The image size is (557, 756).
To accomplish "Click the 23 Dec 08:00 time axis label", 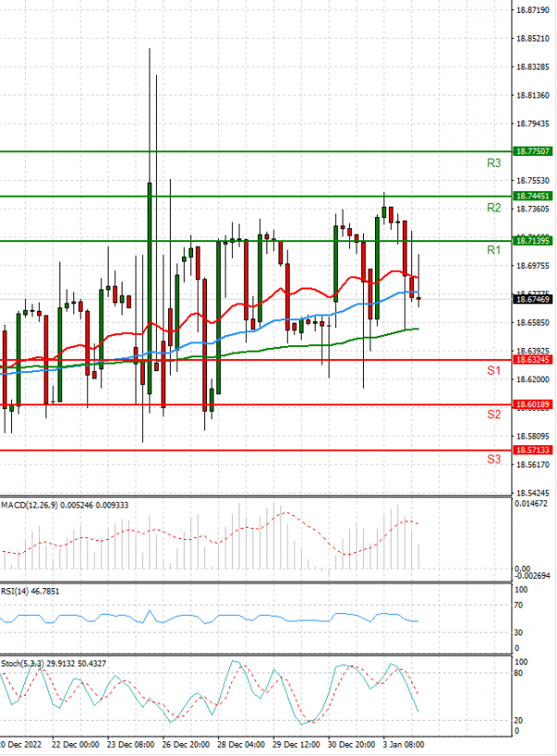I will (131, 745).
